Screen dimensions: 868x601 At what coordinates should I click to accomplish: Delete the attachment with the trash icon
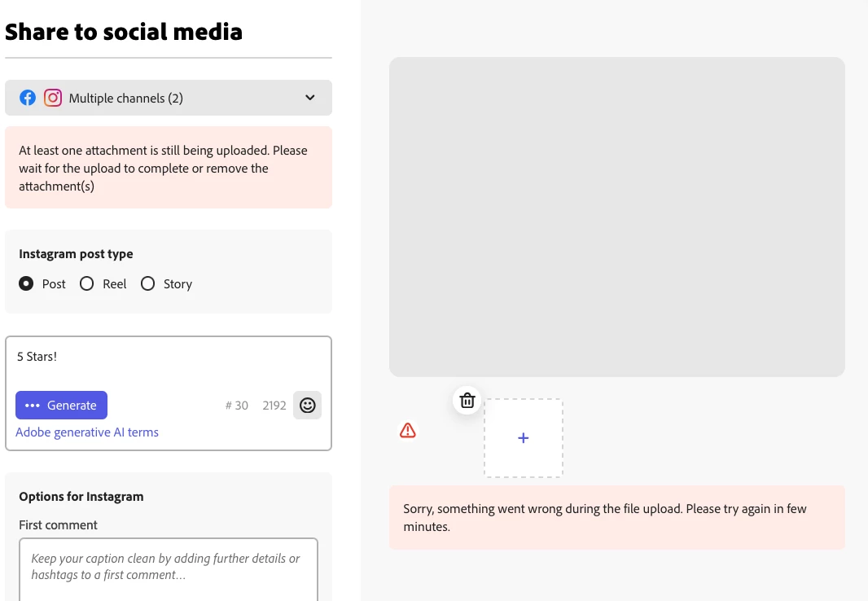click(x=467, y=400)
